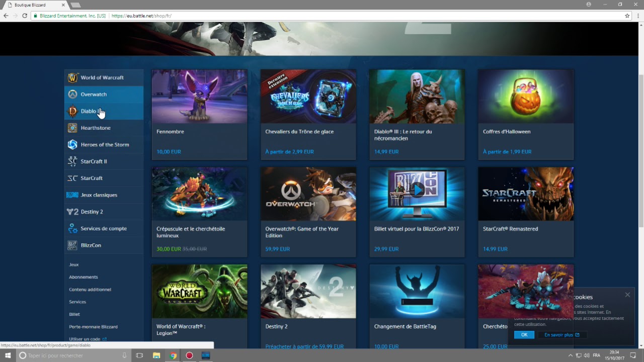Click the 14,99 EUR StarCraft Remastered price
Image resolution: width=644 pixels, height=362 pixels.
[x=495, y=249]
